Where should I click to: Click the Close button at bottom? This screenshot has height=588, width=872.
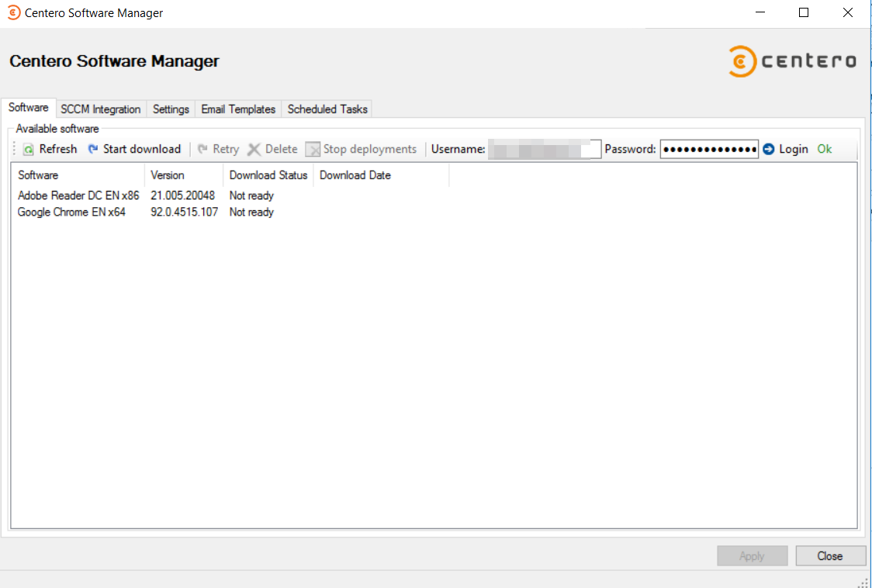(830, 555)
